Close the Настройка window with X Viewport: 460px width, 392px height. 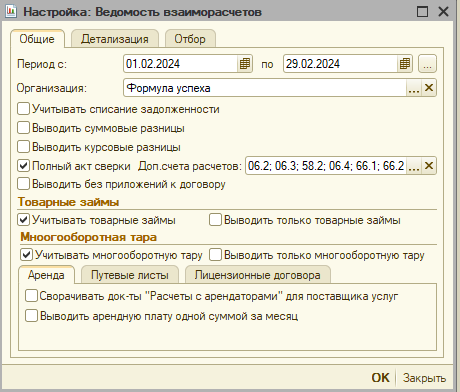443,12
